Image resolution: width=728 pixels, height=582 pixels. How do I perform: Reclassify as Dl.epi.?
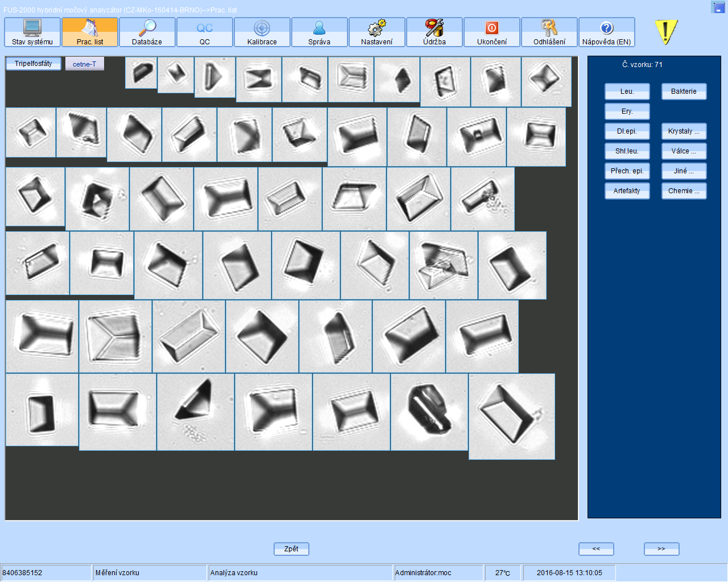tap(627, 131)
